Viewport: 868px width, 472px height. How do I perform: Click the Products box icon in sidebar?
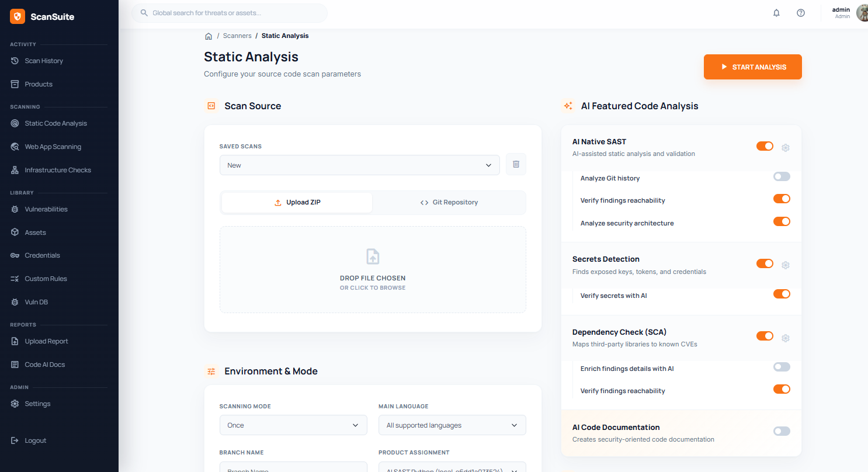tap(15, 84)
